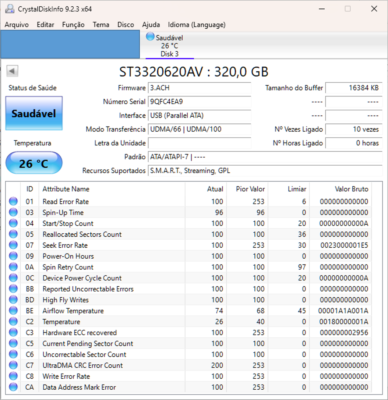Select the raw value 00001A1A001A
This screenshot has height=400, width=388.
(343, 311)
